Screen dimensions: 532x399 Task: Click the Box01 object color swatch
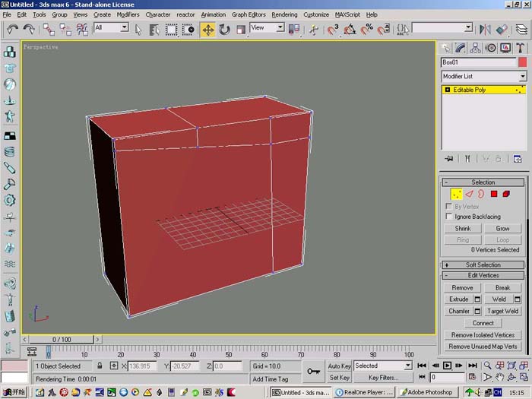[523, 62]
